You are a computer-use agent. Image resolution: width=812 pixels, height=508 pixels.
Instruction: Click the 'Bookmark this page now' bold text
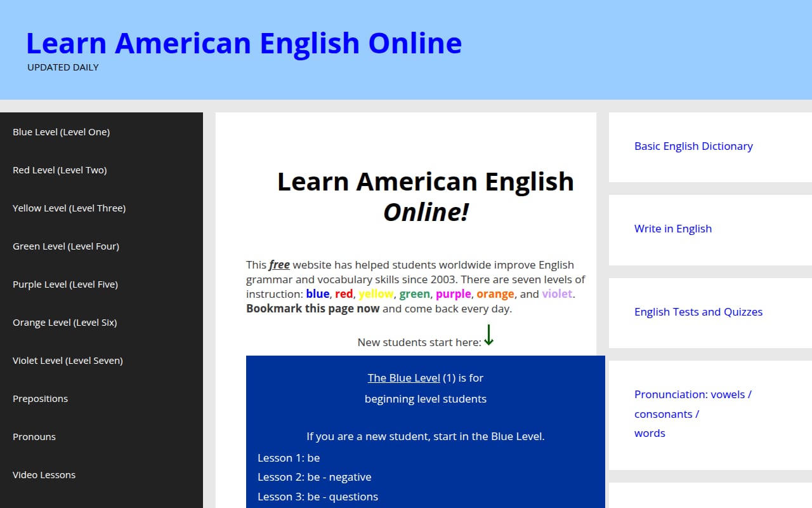(x=313, y=309)
